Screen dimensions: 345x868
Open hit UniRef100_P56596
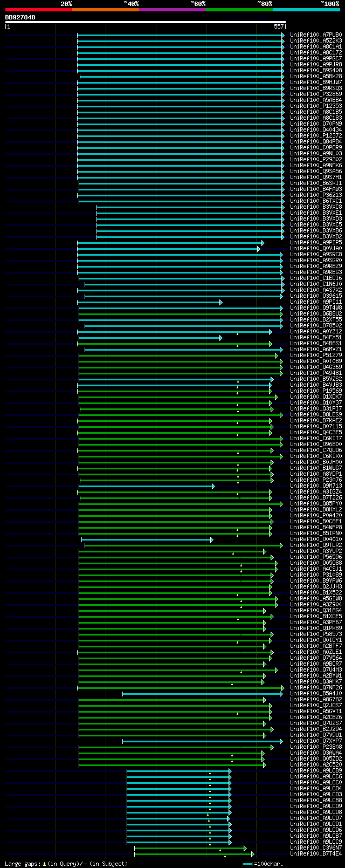[x=316, y=557]
